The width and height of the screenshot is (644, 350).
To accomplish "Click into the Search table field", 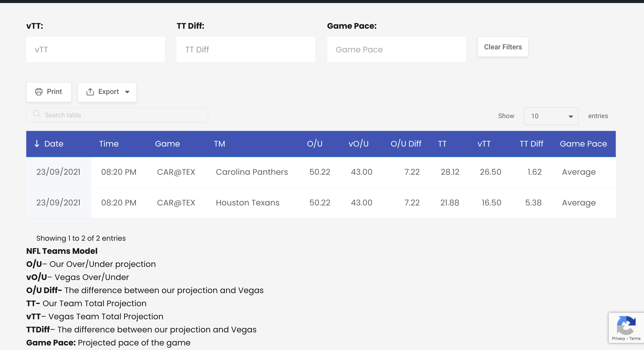I will pyautogui.click(x=117, y=115).
